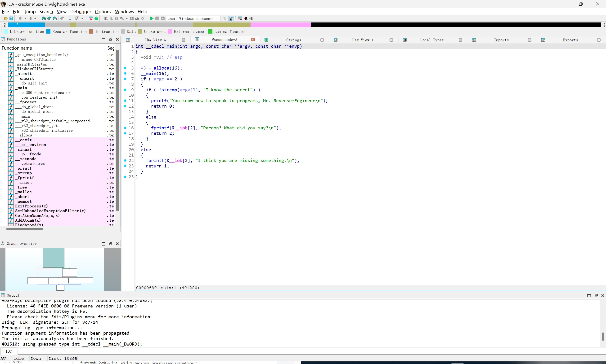Toggle the breakpoint dot on line 22
Viewport: 606px width, 364px height.
point(125,160)
